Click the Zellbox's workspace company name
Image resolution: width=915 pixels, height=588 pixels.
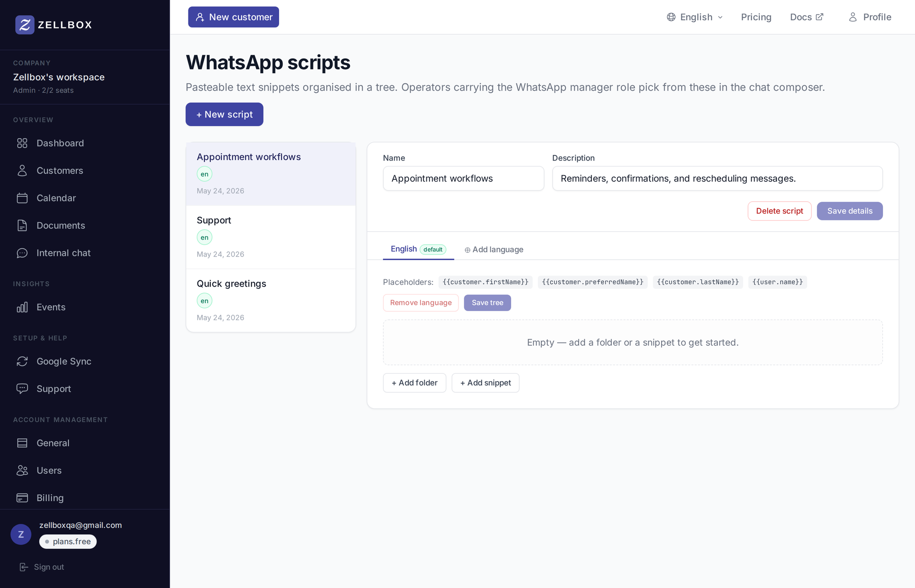[x=59, y=77]
